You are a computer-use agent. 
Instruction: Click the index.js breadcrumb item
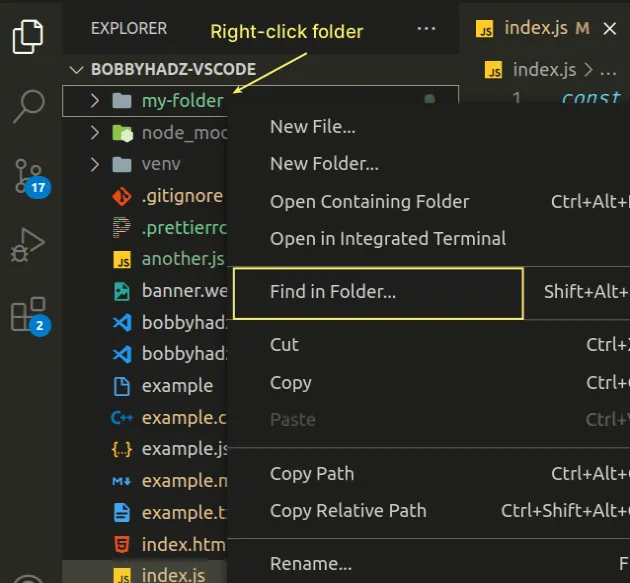pyautogui.click(x=544, y=70)
